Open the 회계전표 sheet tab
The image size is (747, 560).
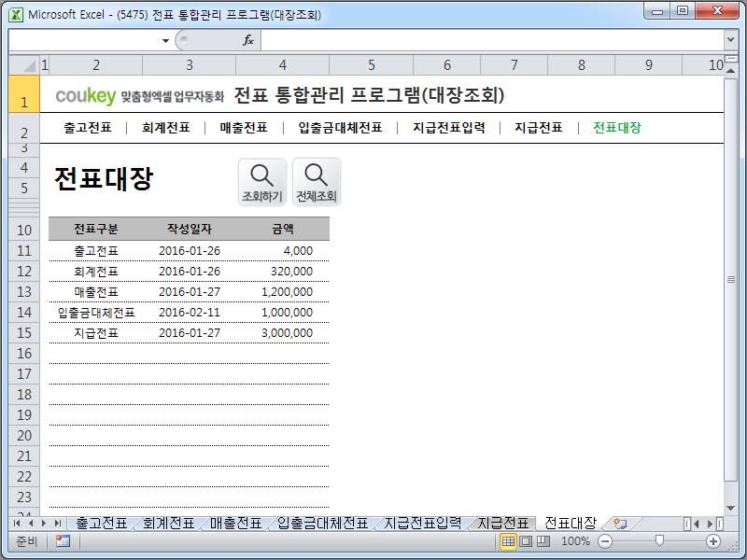[x=169, y=524]
